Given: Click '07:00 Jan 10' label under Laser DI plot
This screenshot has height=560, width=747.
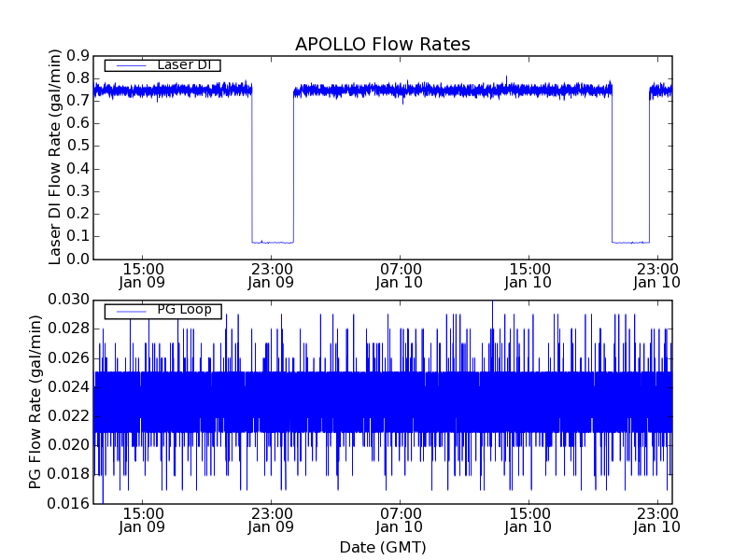Looking at the screenshot, I should coord(400,276).
